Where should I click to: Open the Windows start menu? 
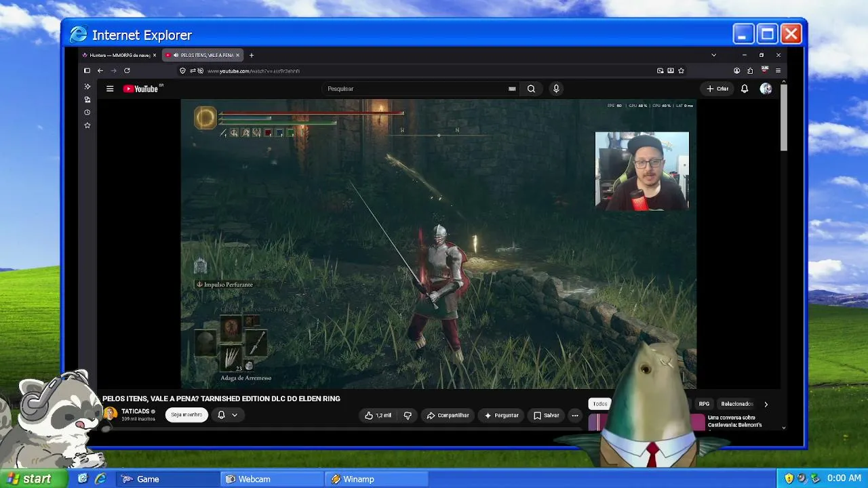point(33,479)
